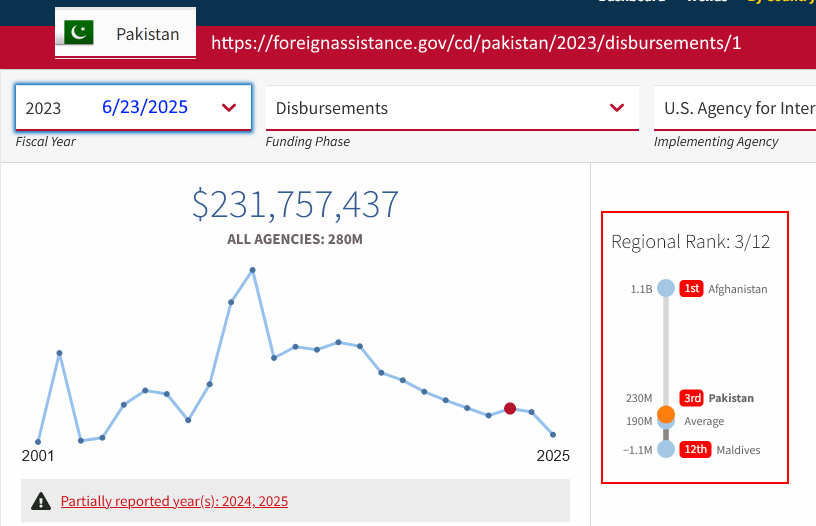
Task: Click the blue Afghanistan marker at 1.1B
Action: click(x=666, y=288)
